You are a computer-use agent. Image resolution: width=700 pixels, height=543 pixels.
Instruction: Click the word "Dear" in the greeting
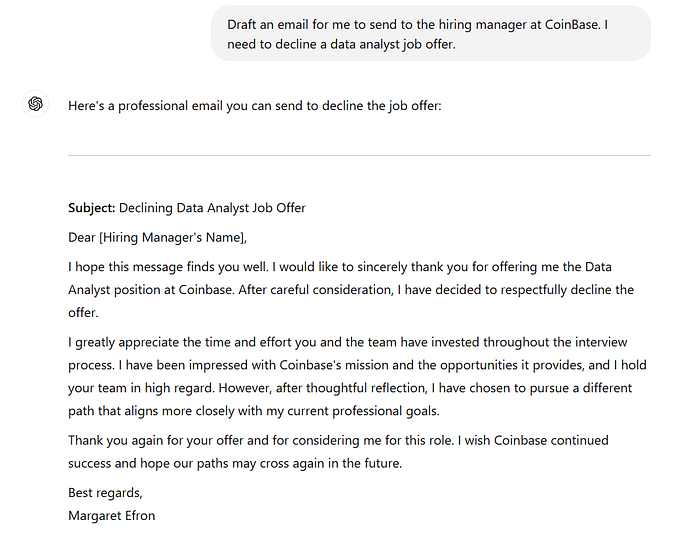(82, 237)
